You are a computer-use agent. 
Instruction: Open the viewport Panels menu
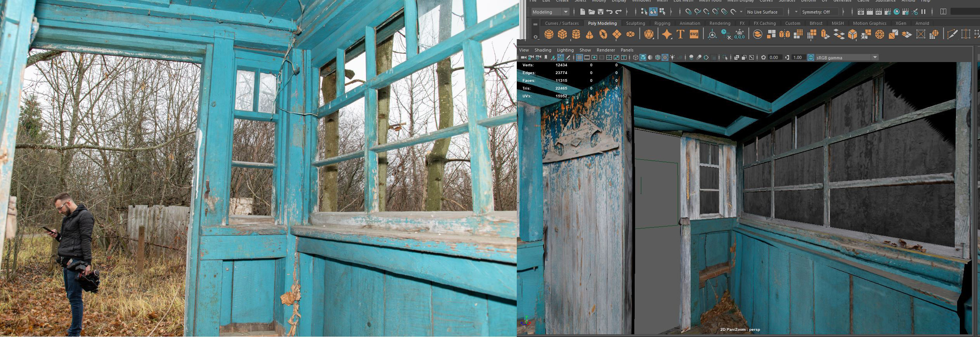[x=627, y=50]
